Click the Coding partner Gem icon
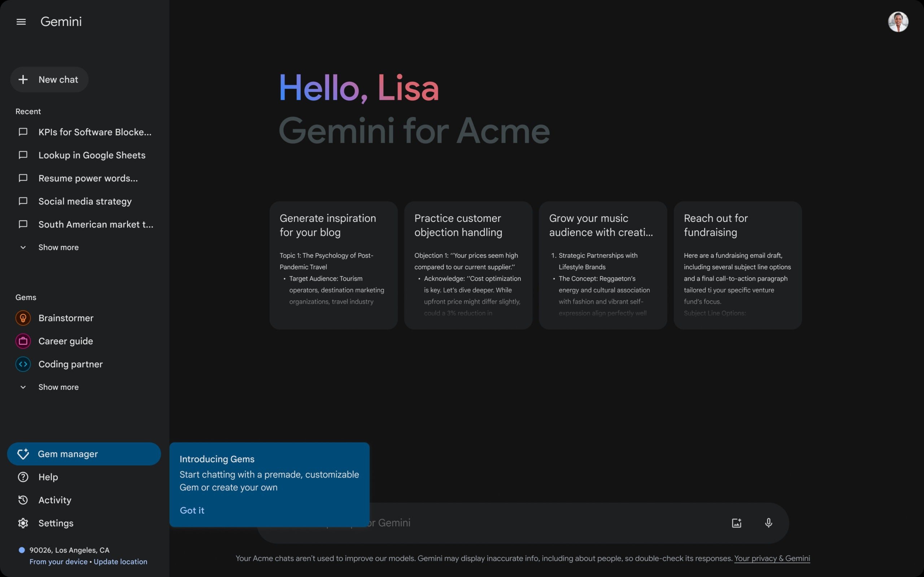Viewport: 924px width, 577px height. click(x=23, y=364)
